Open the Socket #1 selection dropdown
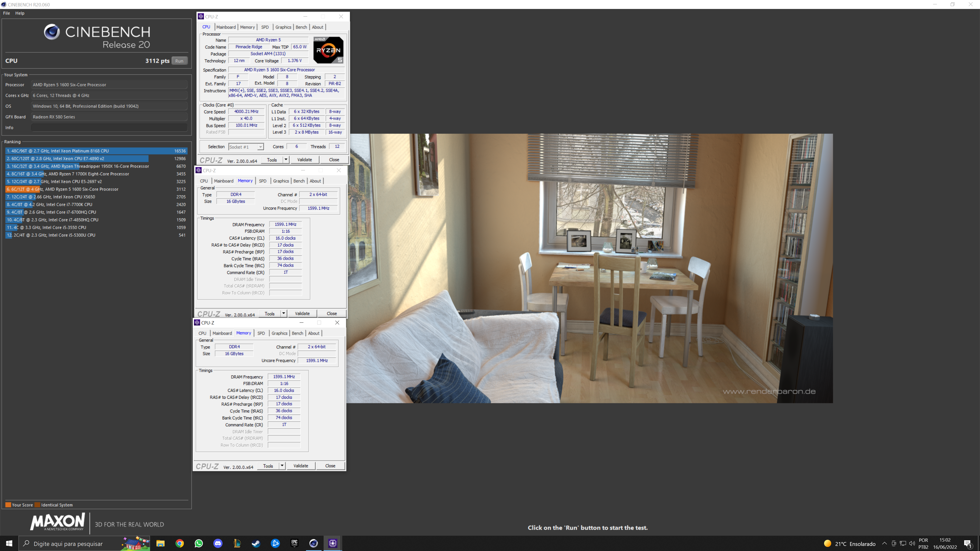 click(246, 147)
